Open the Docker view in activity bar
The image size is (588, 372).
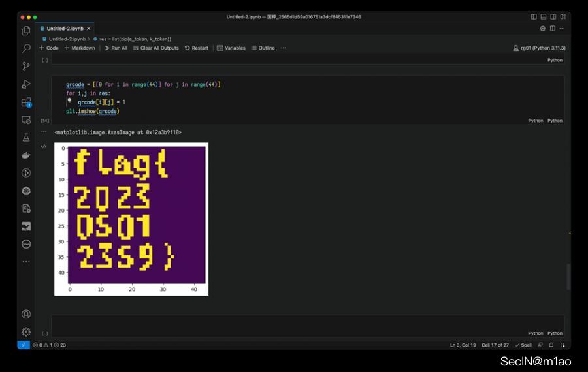tap(26, 155)
